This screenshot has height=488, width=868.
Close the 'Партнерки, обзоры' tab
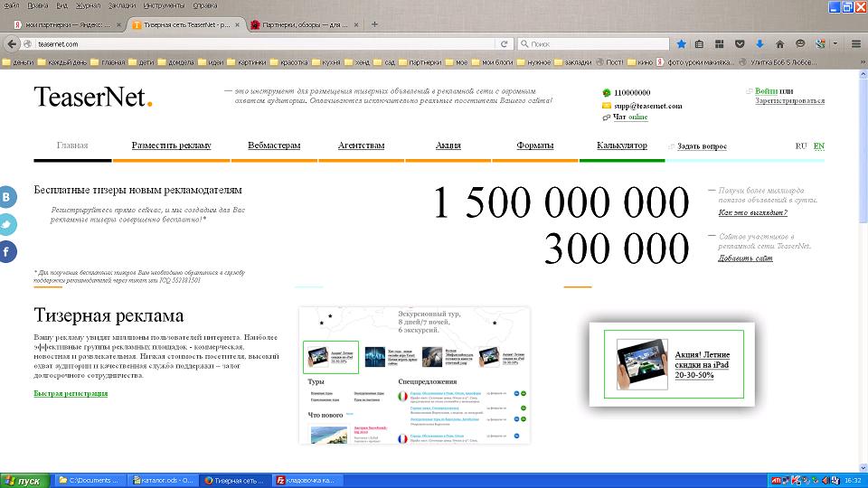pyautogui.click(x=356, y=24)
